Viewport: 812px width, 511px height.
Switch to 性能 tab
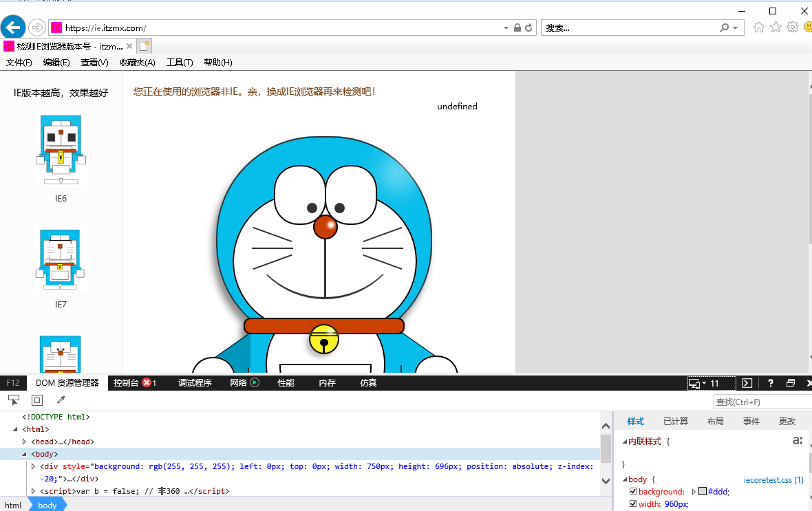tap(286, 382)
